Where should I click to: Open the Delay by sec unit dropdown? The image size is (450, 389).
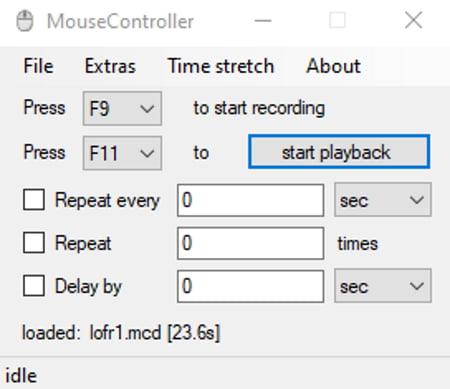(383, 286)
